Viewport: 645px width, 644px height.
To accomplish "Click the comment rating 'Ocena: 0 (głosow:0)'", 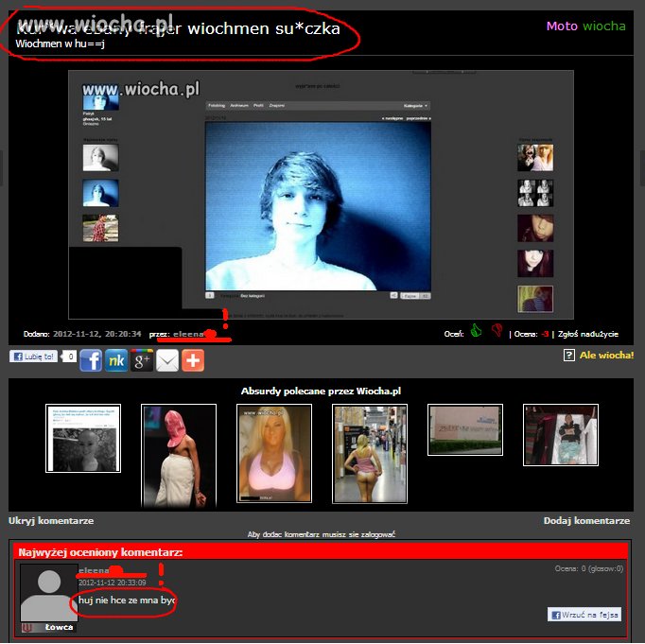I will pos(589,568).
